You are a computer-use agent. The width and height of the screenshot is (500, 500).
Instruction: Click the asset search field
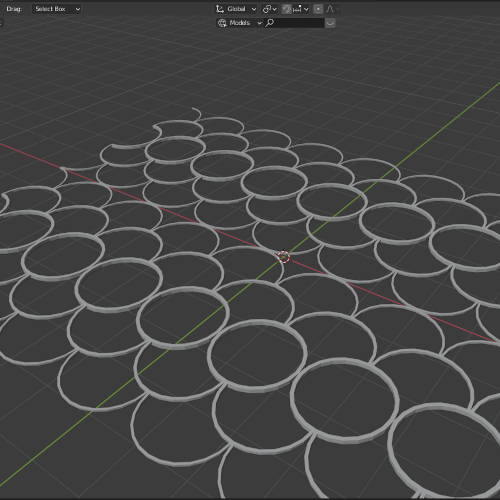tap(294, 23)
